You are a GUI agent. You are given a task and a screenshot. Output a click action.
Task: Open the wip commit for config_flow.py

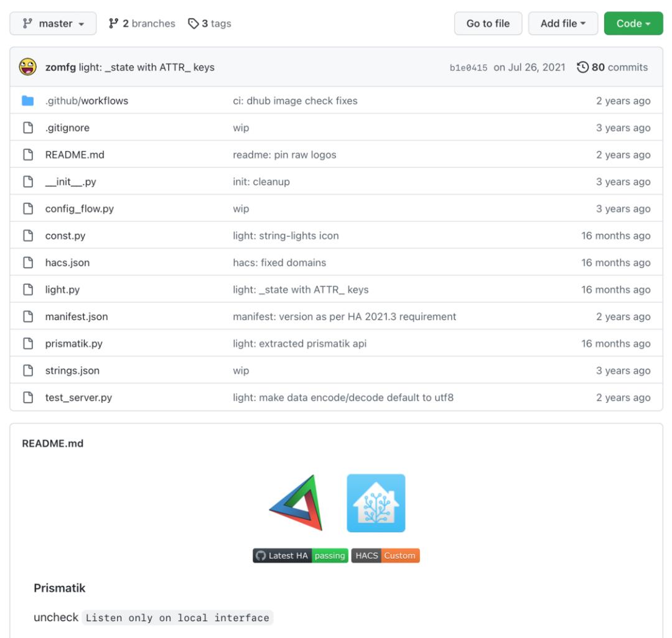241,208
